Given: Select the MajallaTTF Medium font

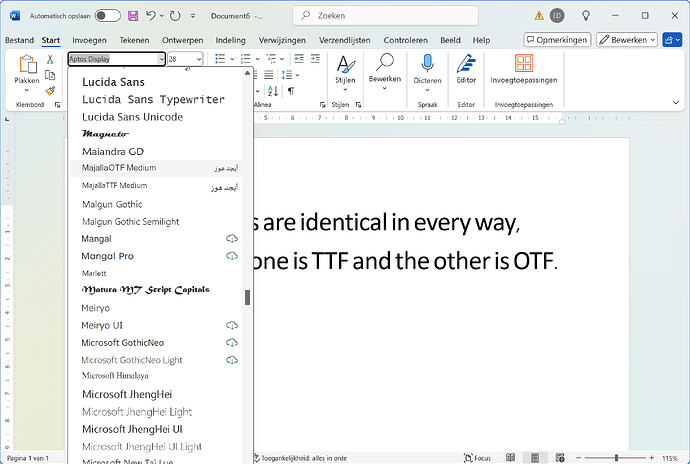Looking at the screenshot, I should [156, 186].
